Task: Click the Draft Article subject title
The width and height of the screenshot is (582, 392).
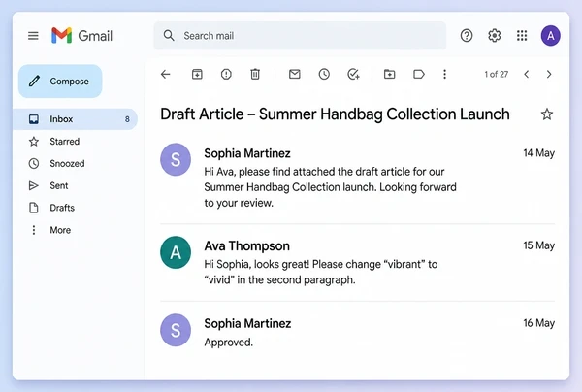Action: click(335, 114)
